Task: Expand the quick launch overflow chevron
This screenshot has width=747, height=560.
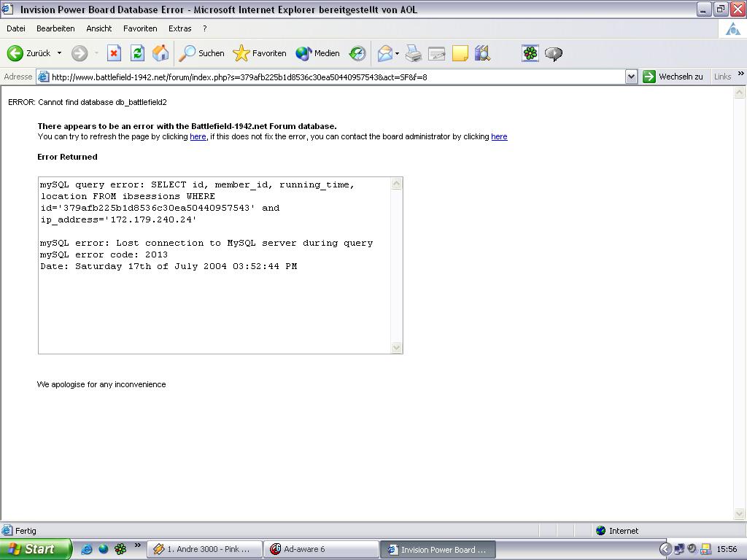Action: coord(138,545)
